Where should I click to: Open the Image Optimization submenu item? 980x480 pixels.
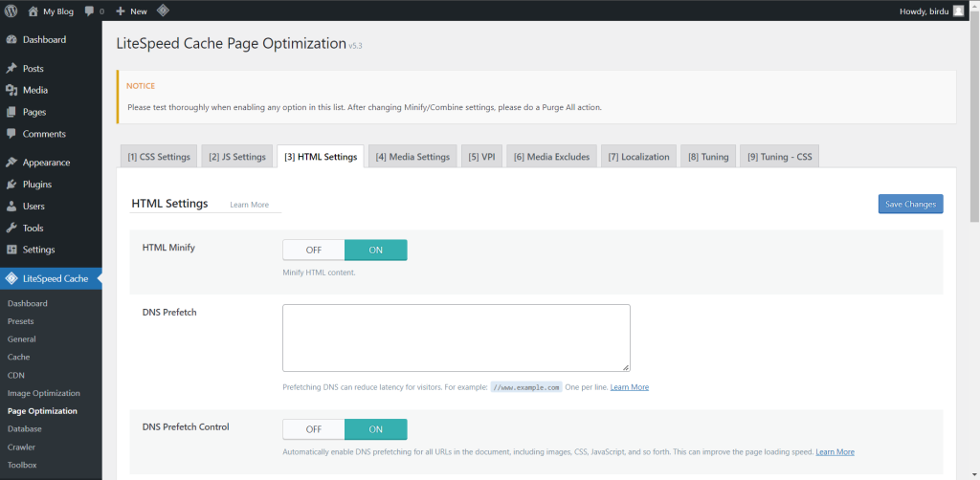point(44,393)
